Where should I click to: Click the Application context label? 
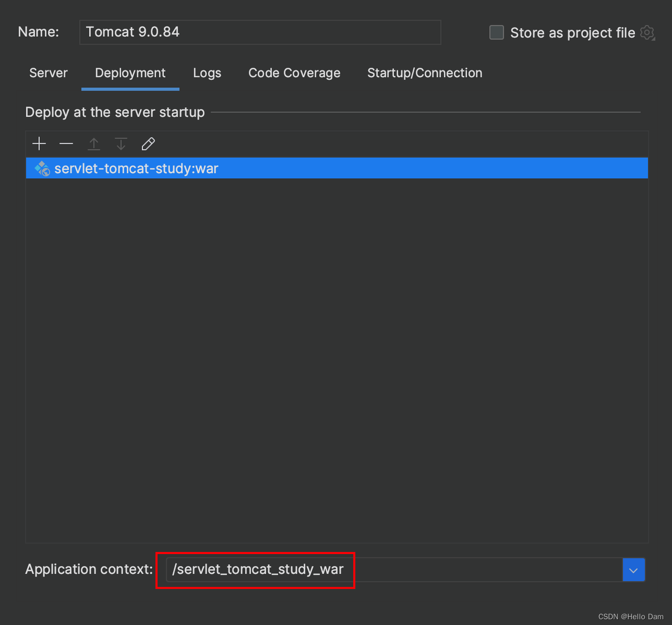click(89, 569)
